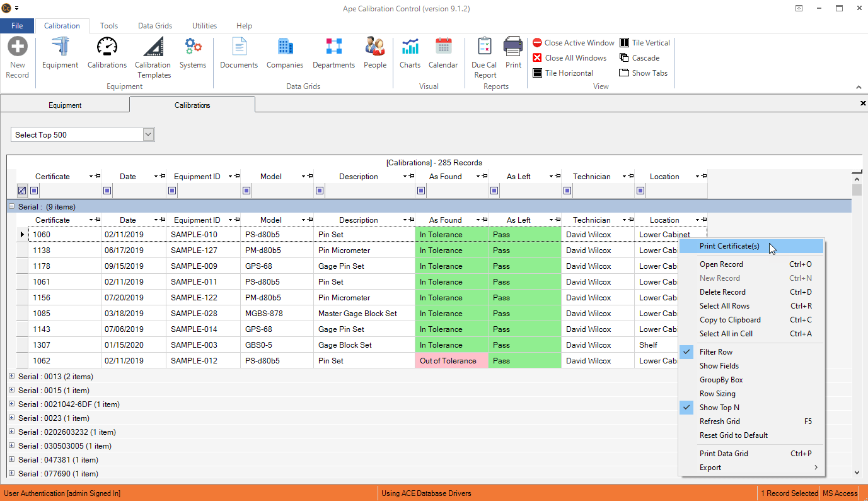
Task: Open the Calibrations gauge icon
Action: pos(107,47)
